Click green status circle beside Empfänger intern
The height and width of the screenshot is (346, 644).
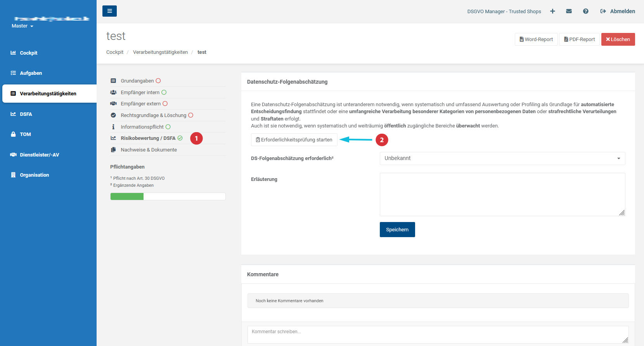pyautogui.click(x=164, y=93)
